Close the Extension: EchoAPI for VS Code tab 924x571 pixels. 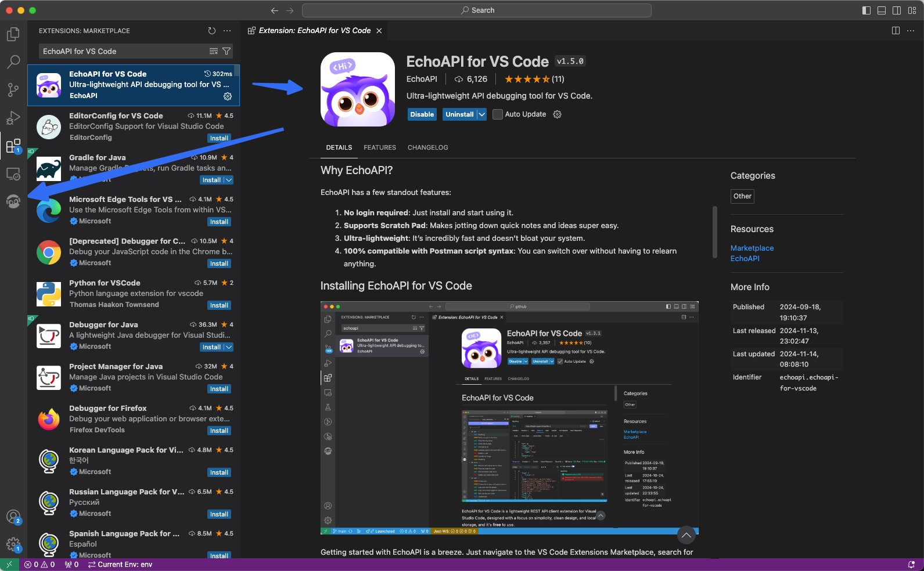(x=379, y=31)
